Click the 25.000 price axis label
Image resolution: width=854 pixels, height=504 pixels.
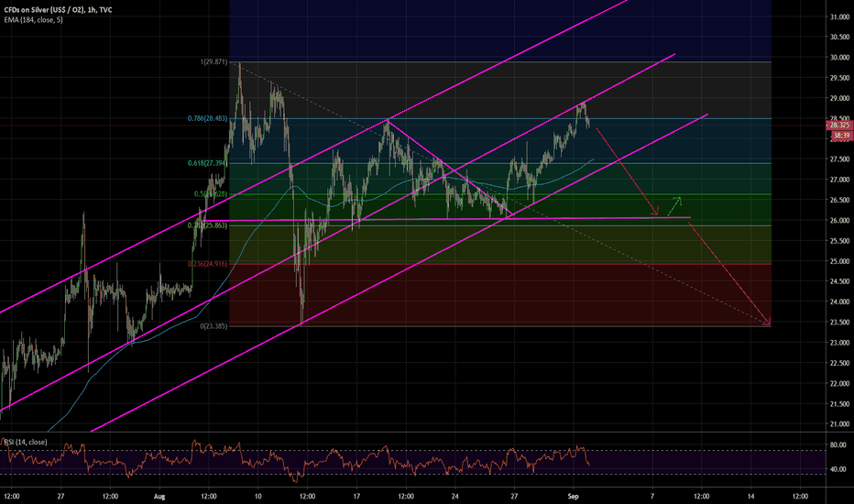[x=840, y=261]
